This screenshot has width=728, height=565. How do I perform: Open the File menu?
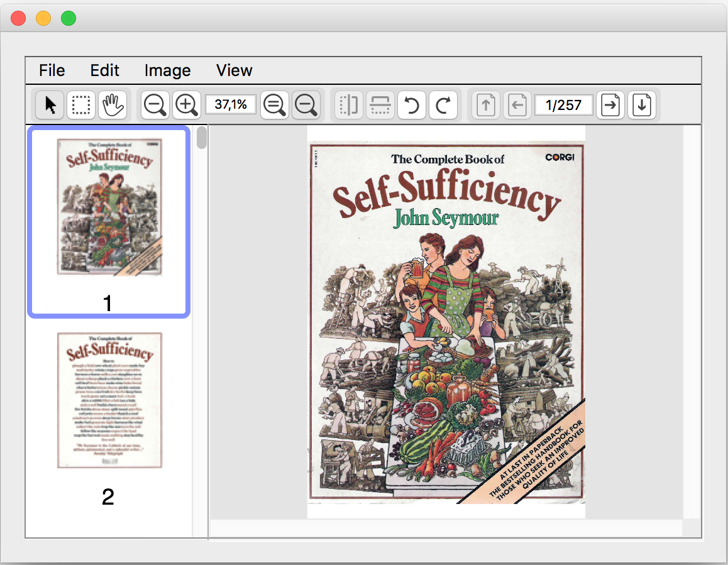point(52,70)
